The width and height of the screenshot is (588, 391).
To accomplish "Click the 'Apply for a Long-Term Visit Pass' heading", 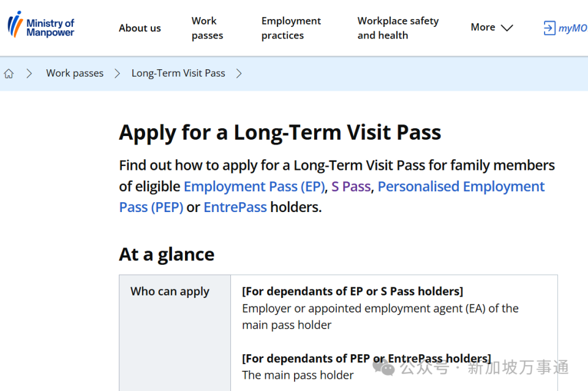I will [x=280, y=132].
